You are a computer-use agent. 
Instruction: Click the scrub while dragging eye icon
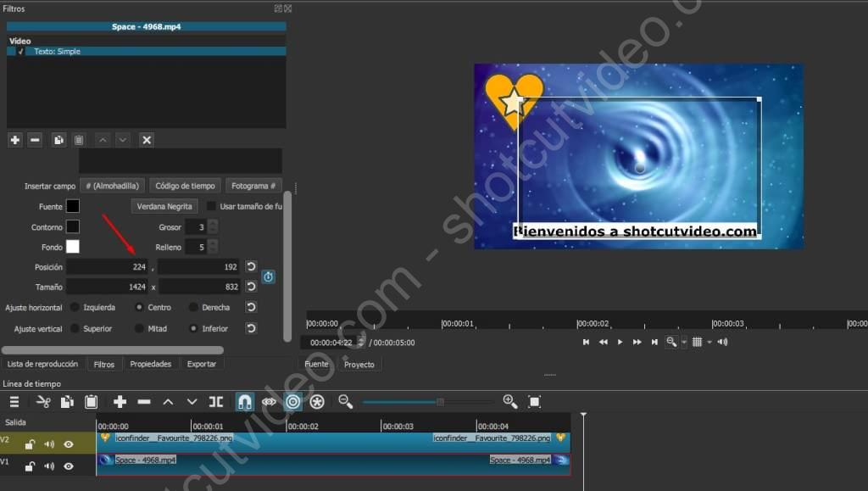[269, 402]
